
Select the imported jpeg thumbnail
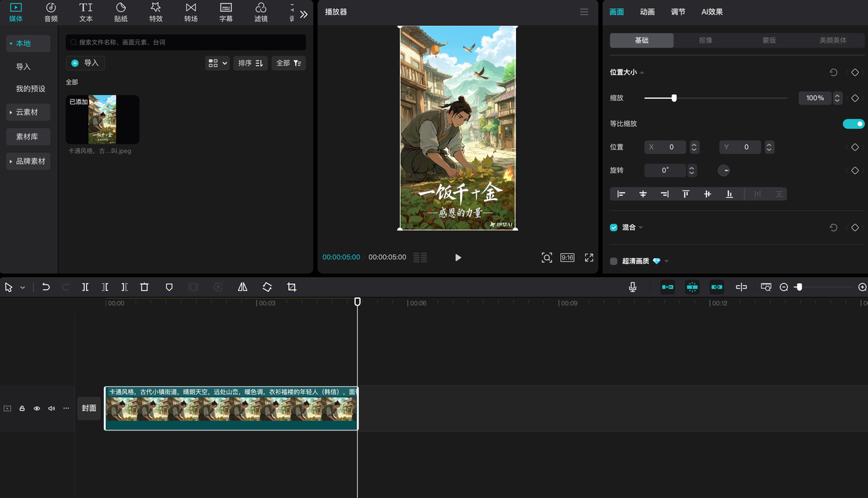(102, 119)
